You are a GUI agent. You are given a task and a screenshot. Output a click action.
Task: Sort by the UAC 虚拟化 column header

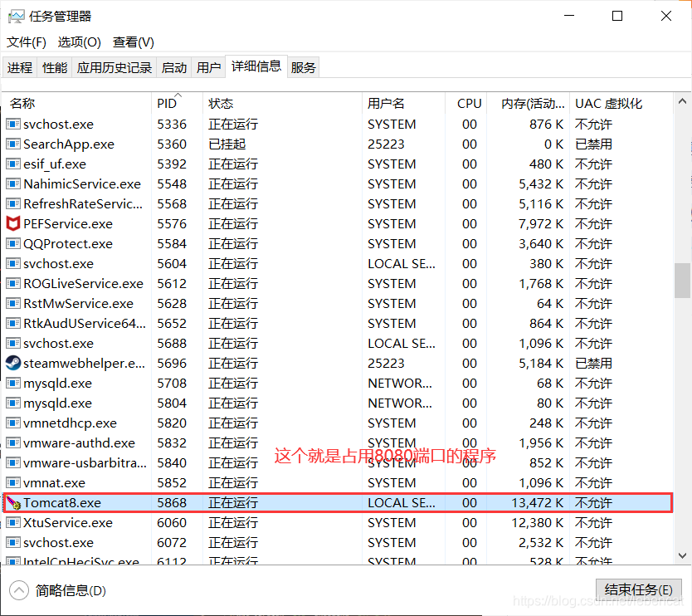point(621,103)
